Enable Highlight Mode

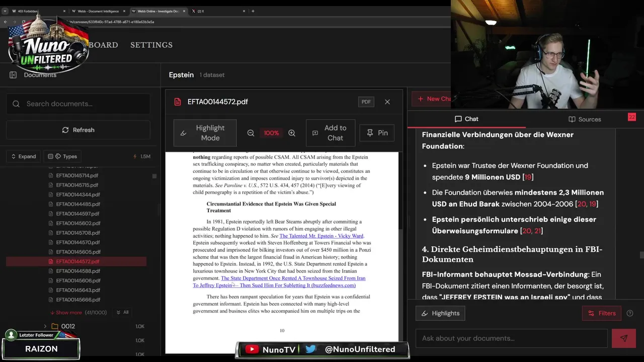tap(205, 133)
